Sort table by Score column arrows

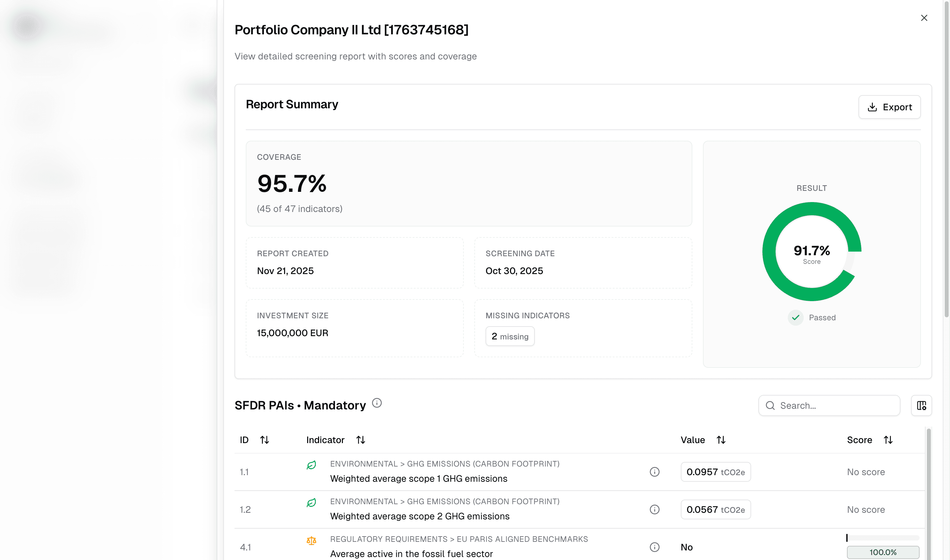[x=888, y=439]
